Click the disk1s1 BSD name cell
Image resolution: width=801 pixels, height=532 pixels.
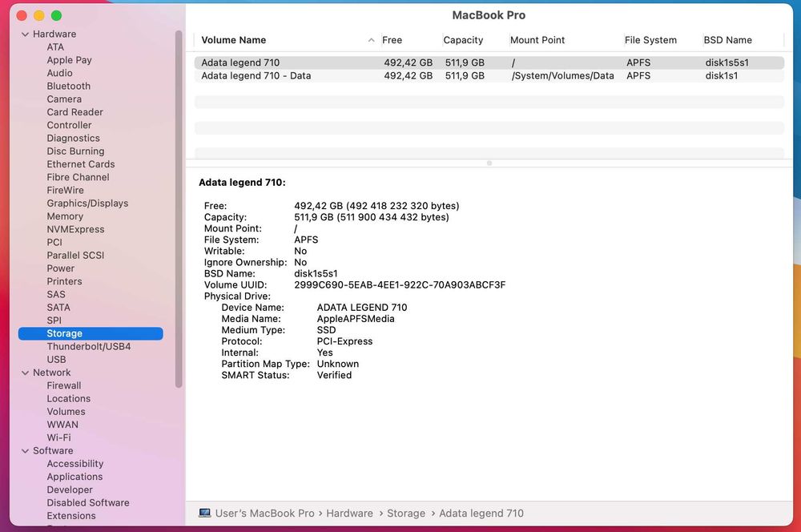pos(722,75)
